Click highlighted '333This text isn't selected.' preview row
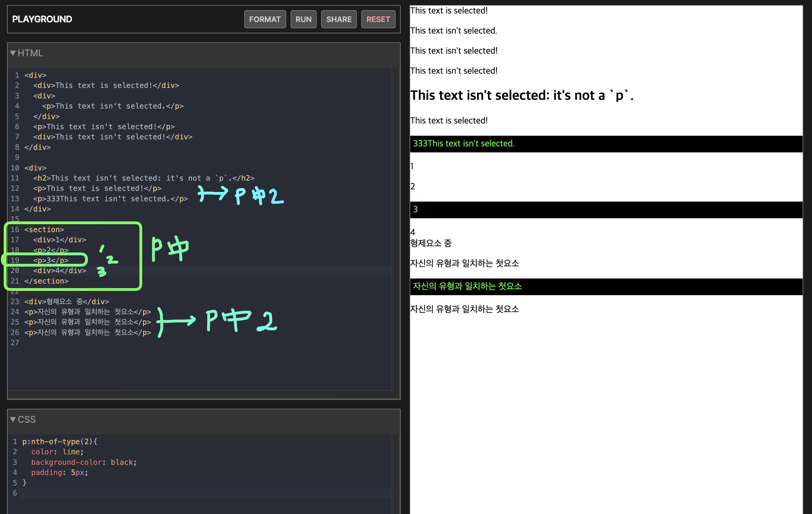Viewport: 812px width, 514px height. point(463,144)
